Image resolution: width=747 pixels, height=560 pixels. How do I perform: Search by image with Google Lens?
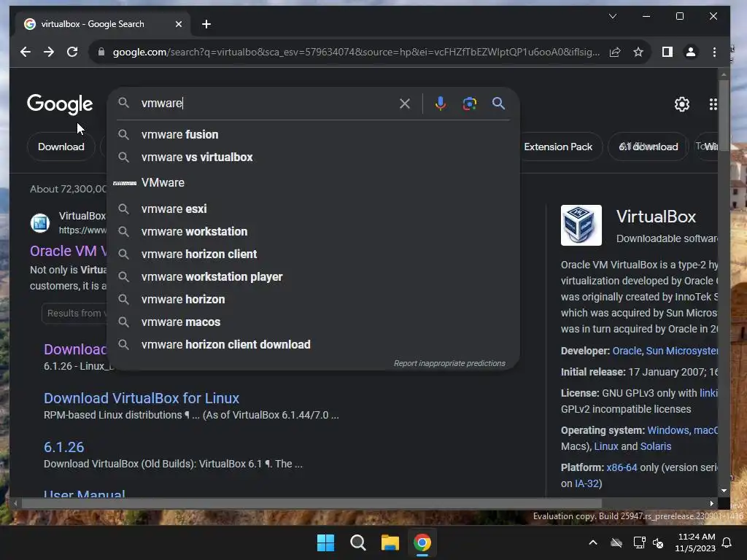470,104
